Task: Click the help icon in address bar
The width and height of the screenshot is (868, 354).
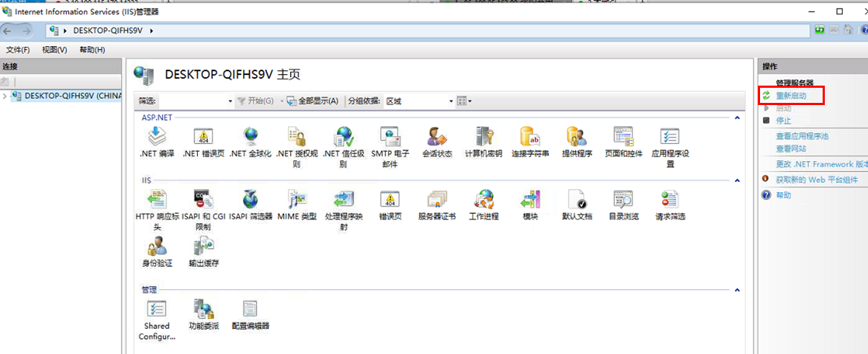Action: pos(863,30)
